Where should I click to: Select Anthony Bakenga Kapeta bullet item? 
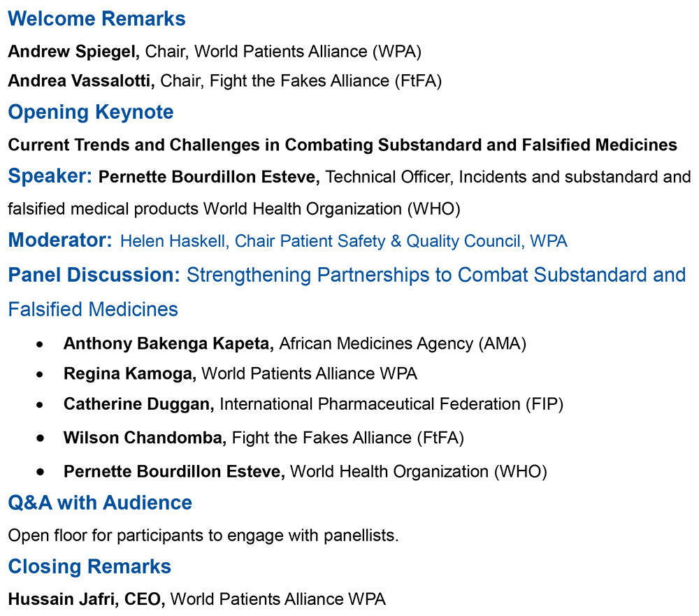click(295, 344)
